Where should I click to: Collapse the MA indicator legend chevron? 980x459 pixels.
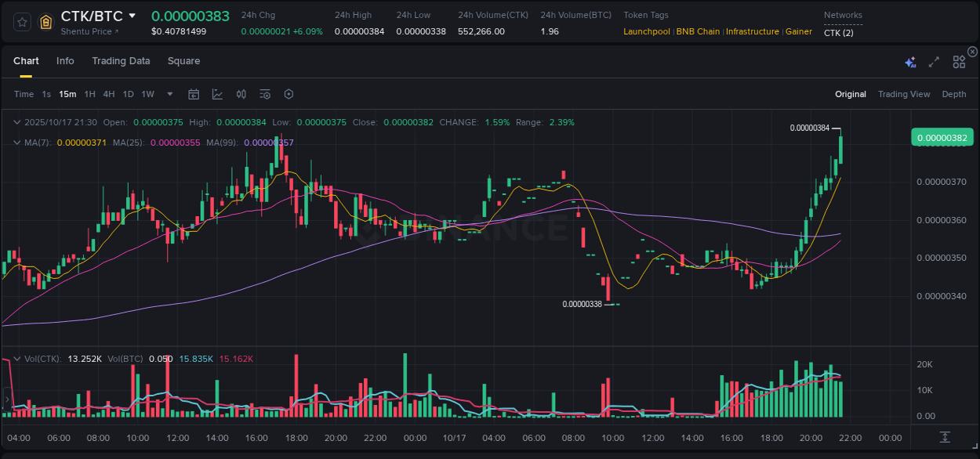[x=16, y=142]
